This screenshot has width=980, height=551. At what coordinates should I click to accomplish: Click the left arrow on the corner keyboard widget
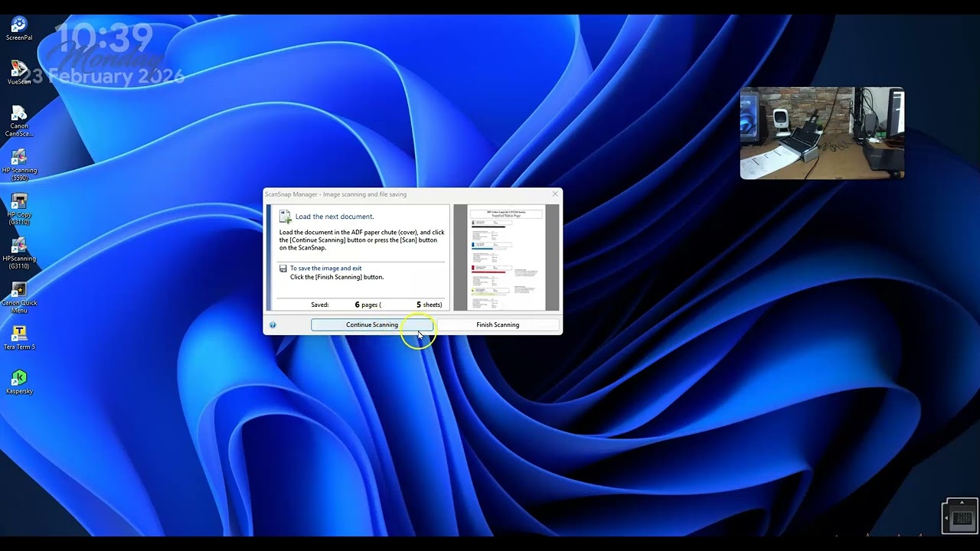tap(946, 518)
